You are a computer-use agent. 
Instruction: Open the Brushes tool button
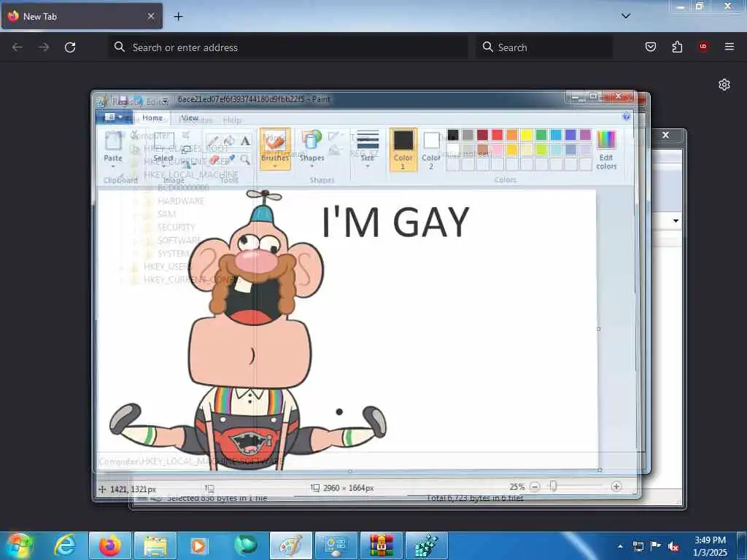click(275, 149)
